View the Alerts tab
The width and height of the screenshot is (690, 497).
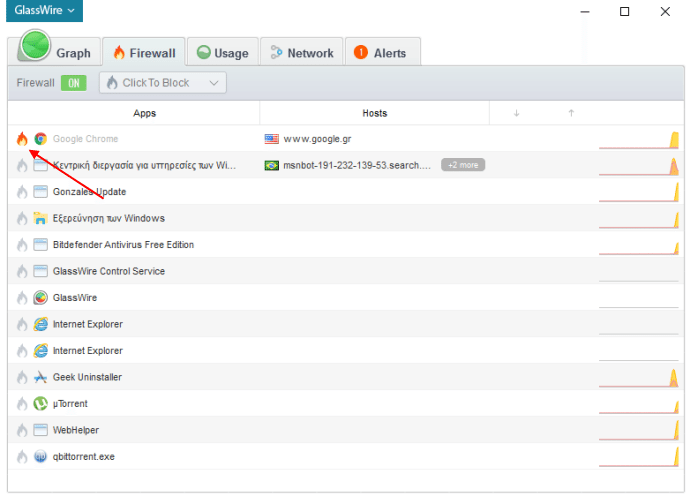pyautogui.click(x=383, y=52)
